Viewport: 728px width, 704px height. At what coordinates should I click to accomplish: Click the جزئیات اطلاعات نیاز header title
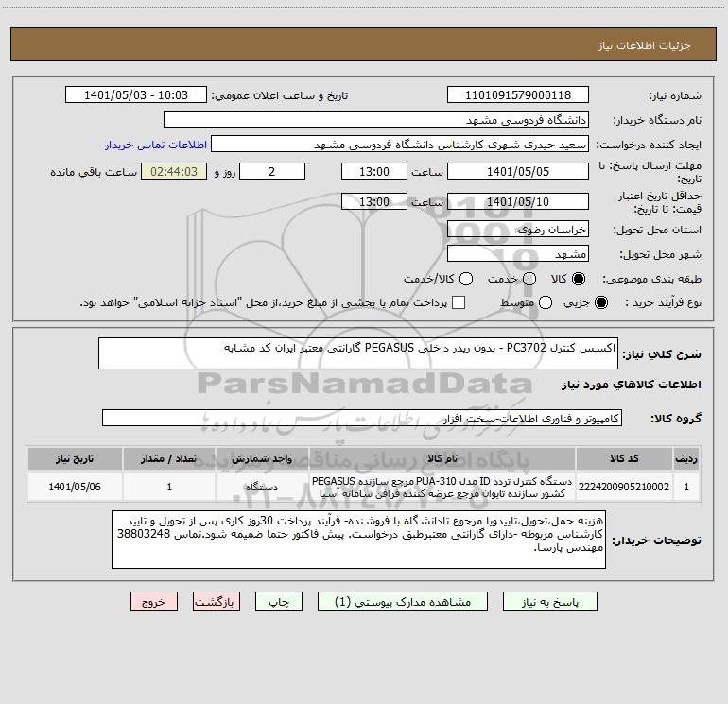pyautogui.click(x=645, y=45)
